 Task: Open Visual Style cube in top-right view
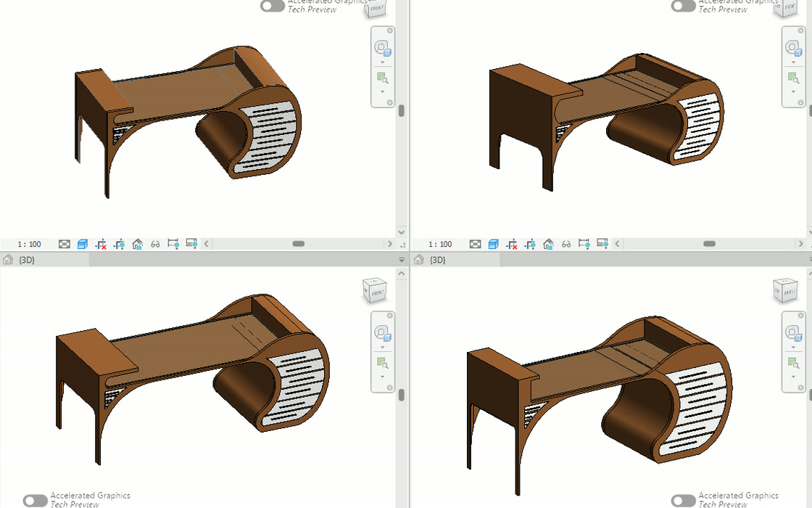click(x=494, y=244)
